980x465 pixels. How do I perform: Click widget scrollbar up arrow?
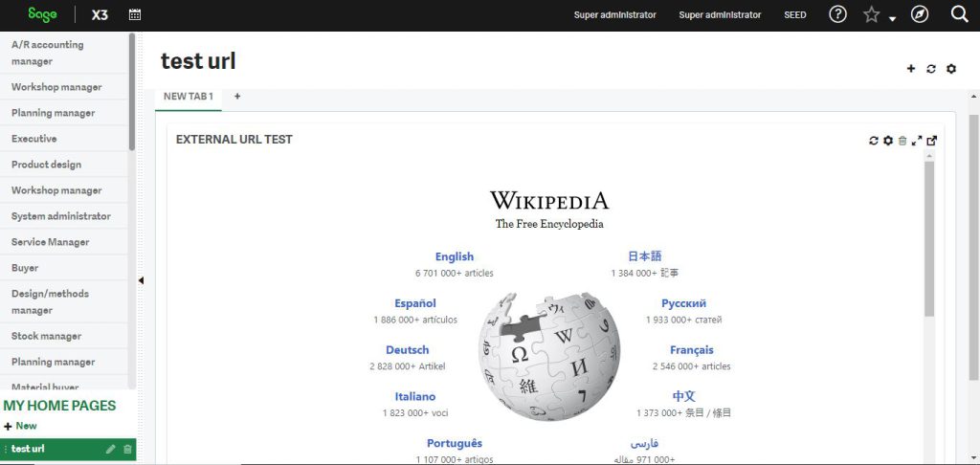(929, 156)
